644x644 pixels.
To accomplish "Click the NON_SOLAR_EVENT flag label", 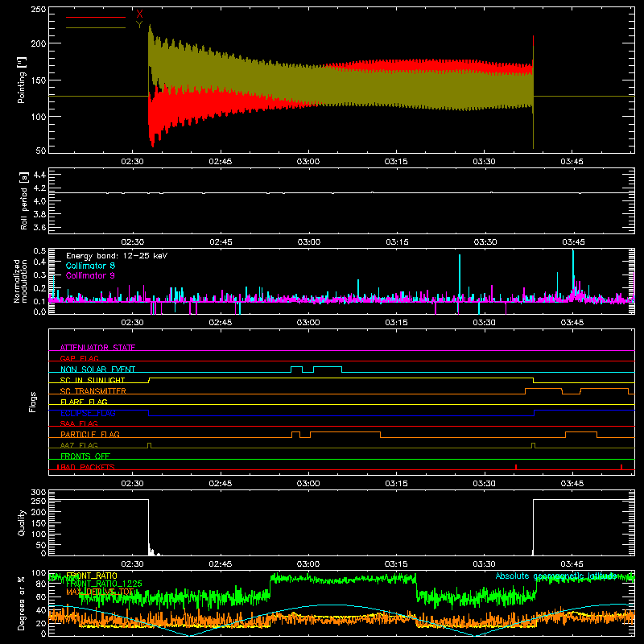I will (x=97, y=369).
